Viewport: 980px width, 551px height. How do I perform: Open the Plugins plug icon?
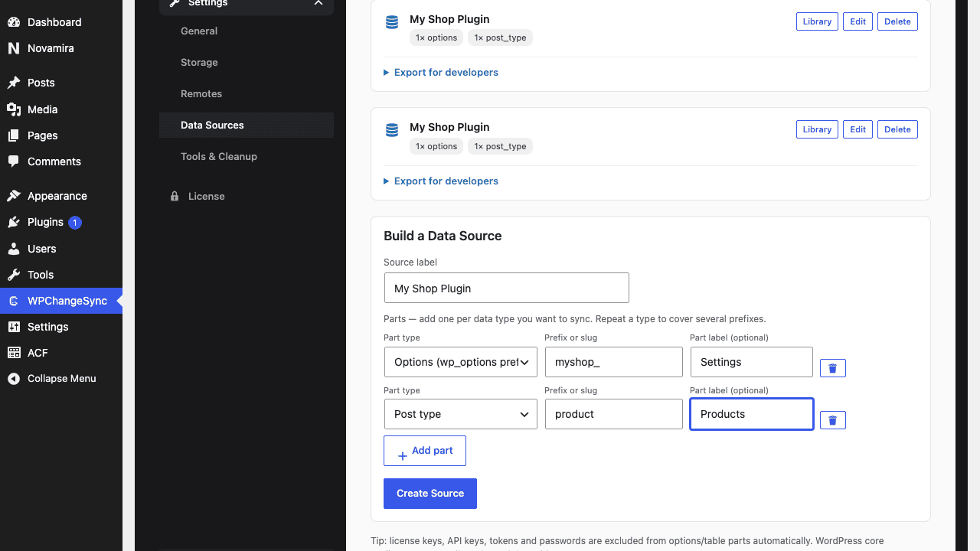(14, 222)
